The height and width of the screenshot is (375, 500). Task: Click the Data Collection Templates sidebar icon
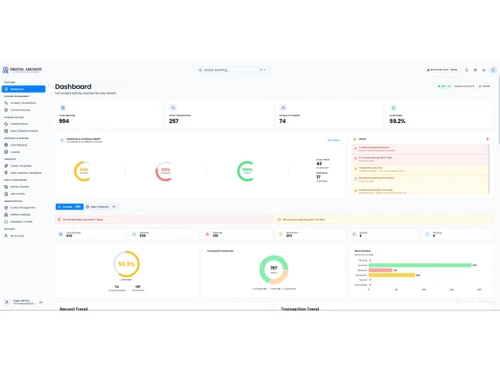(6, 173)
